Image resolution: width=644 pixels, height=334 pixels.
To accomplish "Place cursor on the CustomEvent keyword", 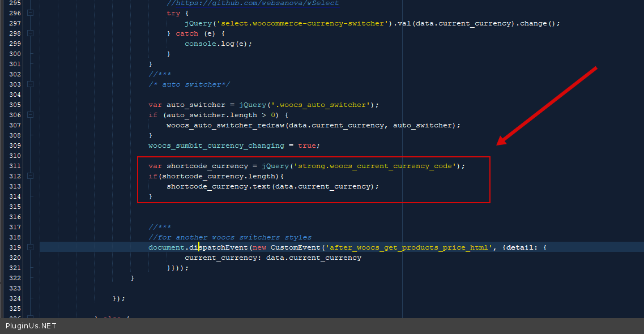I will [x=295, y=247].
